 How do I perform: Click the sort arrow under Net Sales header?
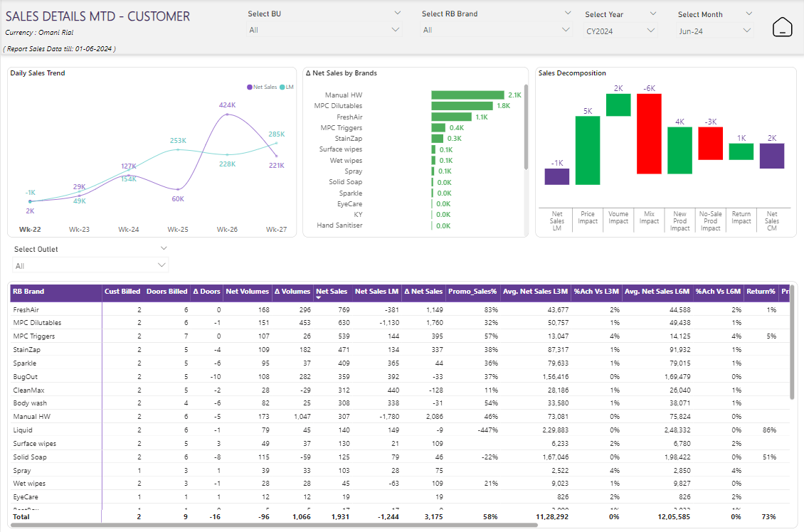[319, 298]
